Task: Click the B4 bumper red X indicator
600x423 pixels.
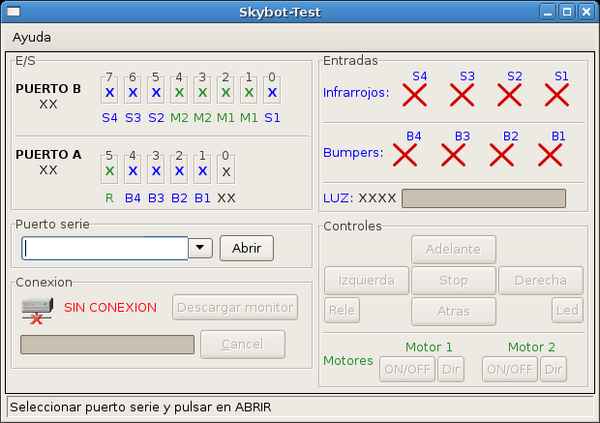Action: (405, 154)
